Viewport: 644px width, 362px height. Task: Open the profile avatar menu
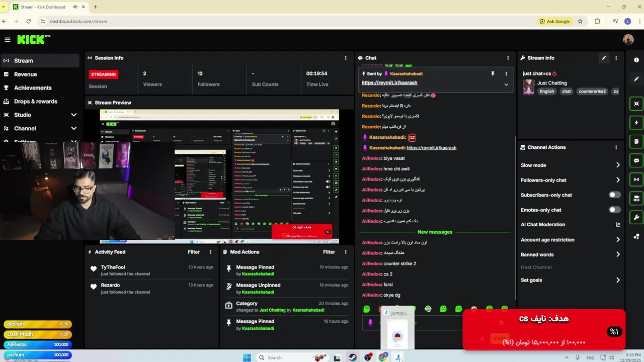(628, 40)
